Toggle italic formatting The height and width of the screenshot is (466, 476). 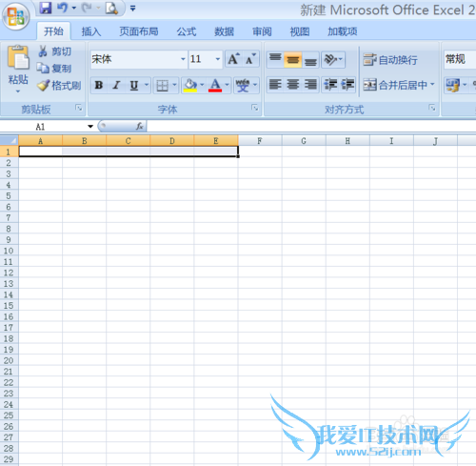(116, 85)
